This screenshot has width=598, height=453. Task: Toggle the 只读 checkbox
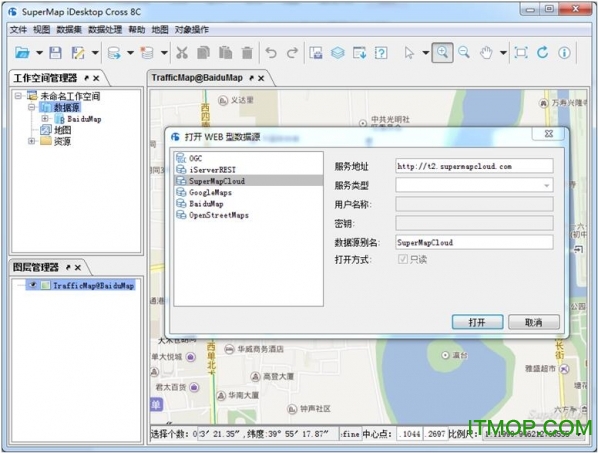pyautogui.click(x=403, y=259)
